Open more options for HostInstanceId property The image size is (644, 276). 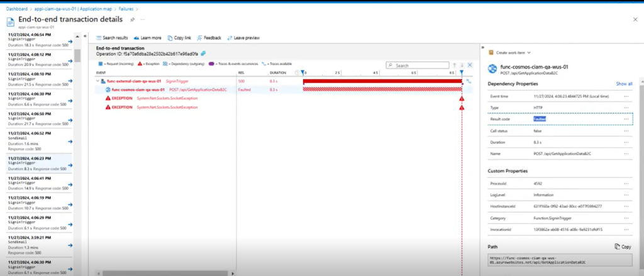point(626,207)
